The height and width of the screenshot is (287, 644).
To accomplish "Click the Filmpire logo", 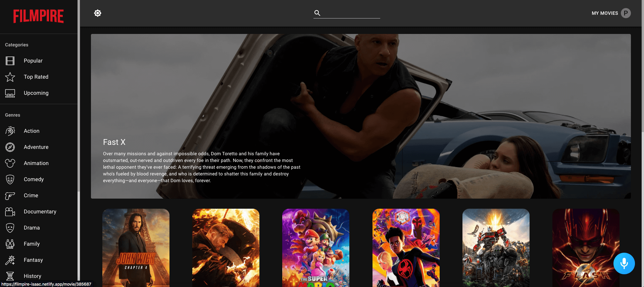I will (39, 16).
